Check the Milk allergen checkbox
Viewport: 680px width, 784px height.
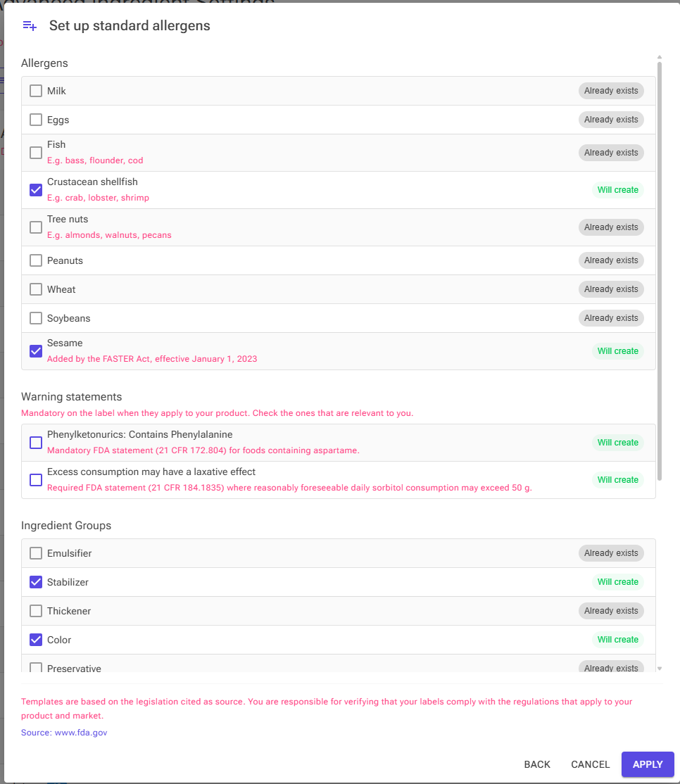point(35,91)
